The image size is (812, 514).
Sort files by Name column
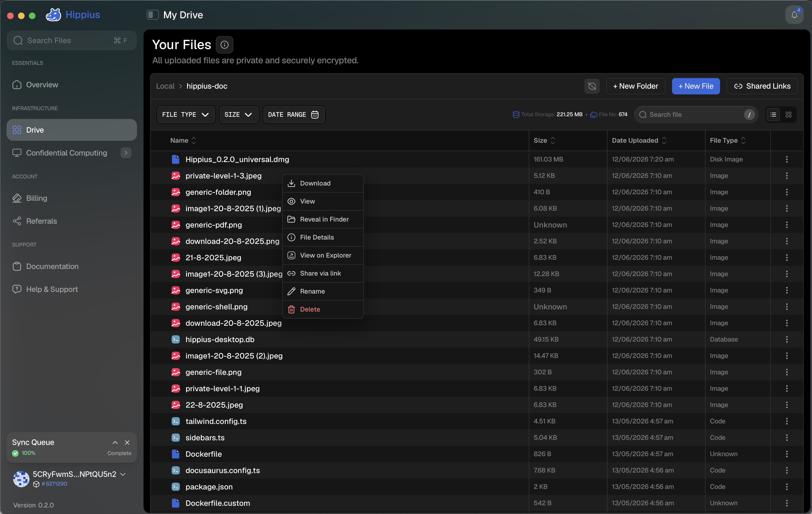[x=183, y=141]
